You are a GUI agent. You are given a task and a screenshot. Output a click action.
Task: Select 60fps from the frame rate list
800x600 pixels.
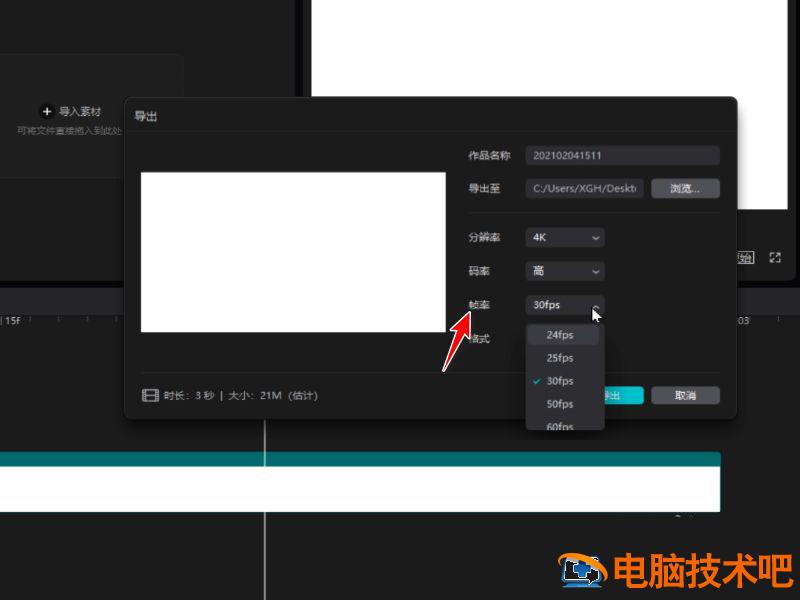pyautogui.click(x=563, y=426)
